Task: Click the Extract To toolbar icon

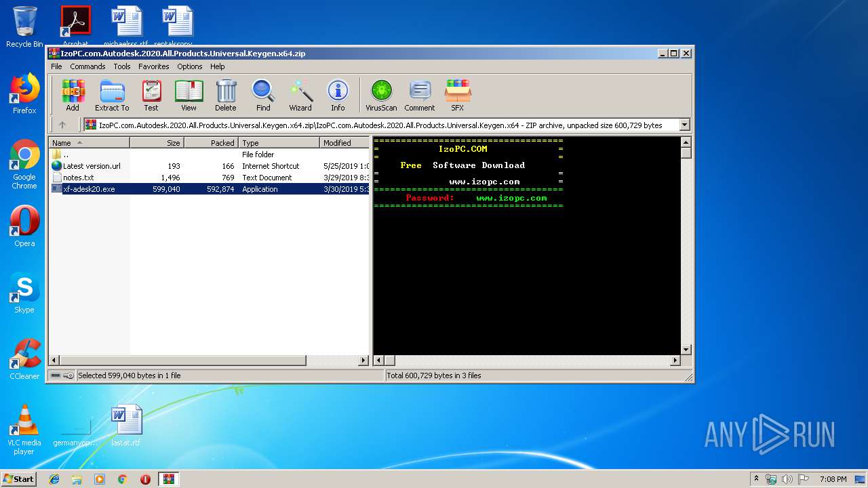Action: tap(112, 95)
